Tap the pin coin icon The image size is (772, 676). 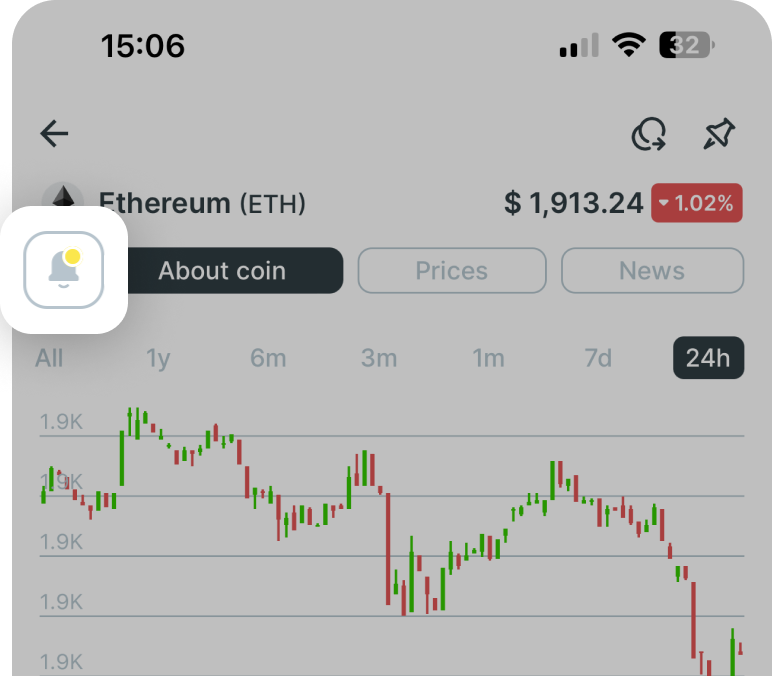718,134
